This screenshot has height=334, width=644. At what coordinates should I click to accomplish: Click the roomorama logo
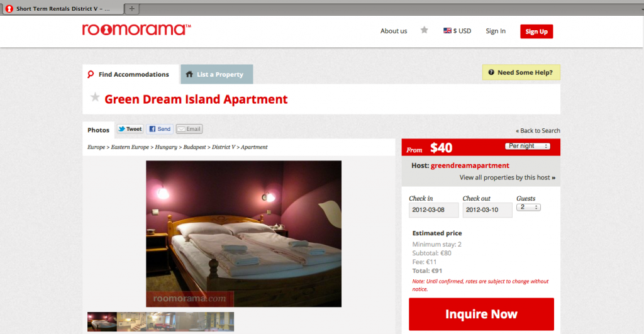136,30
